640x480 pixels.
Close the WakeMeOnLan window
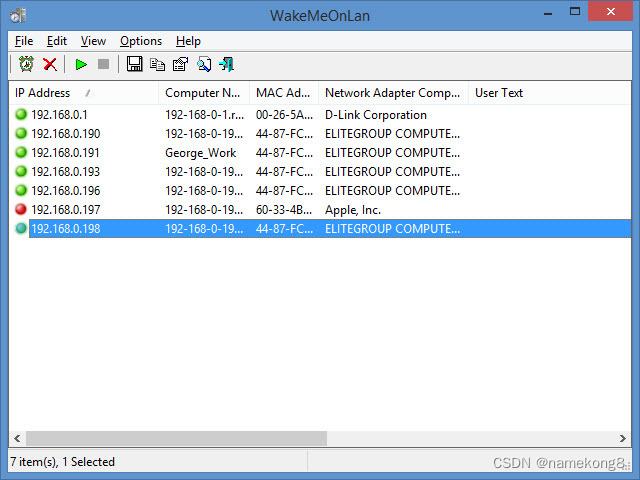point(611,11)
